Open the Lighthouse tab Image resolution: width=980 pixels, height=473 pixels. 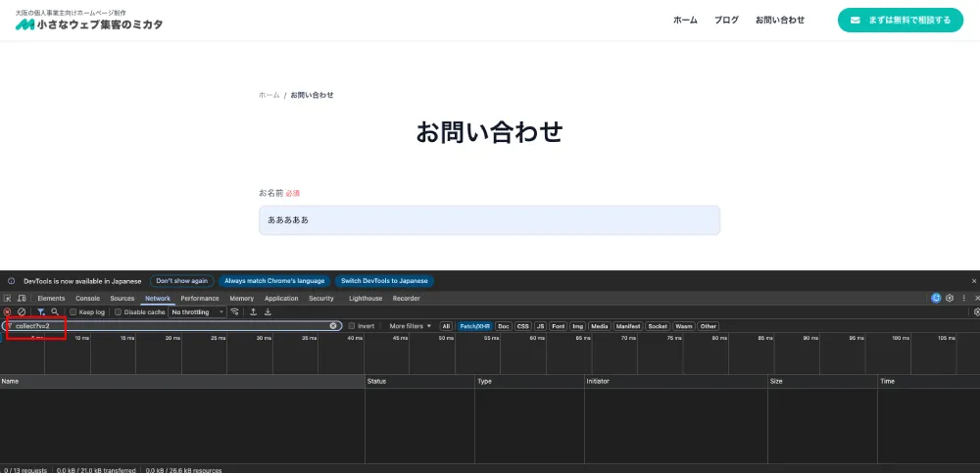[366, 299]
